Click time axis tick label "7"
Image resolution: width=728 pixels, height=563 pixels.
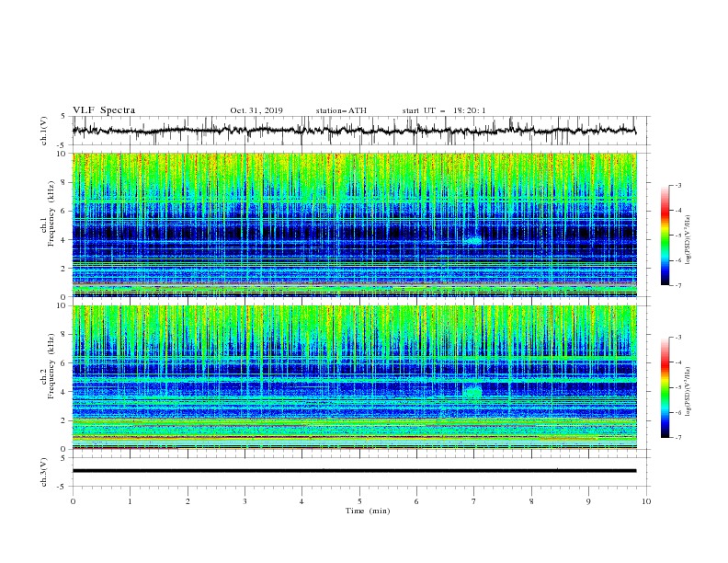point(474,501)
